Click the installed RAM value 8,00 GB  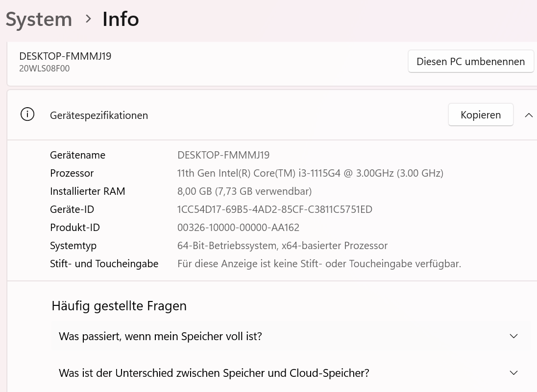tap(244, 191)
